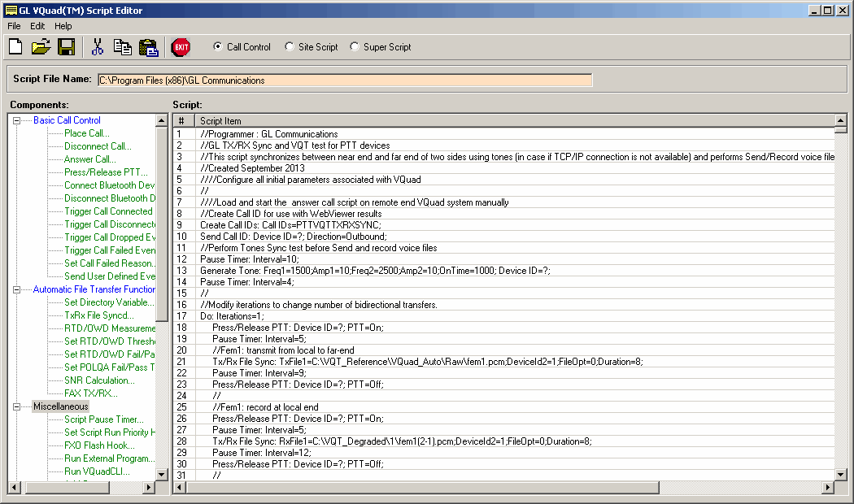Select Run VQuadCLI... component
Screen dimensions: 854x504
click(x=97, y=471)
